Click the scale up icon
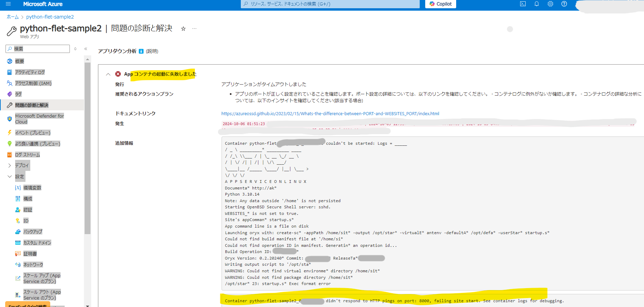644x307 pixels. click(18, 278)
